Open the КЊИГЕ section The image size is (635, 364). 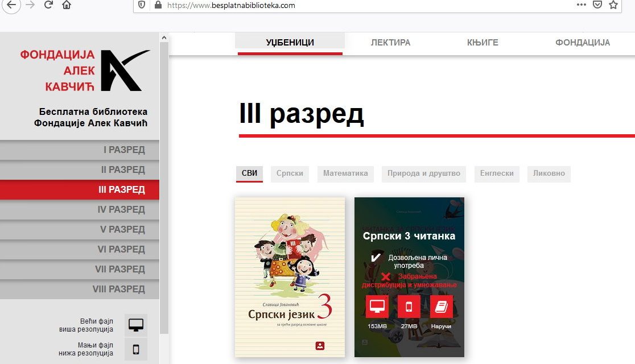click(482, 43)
